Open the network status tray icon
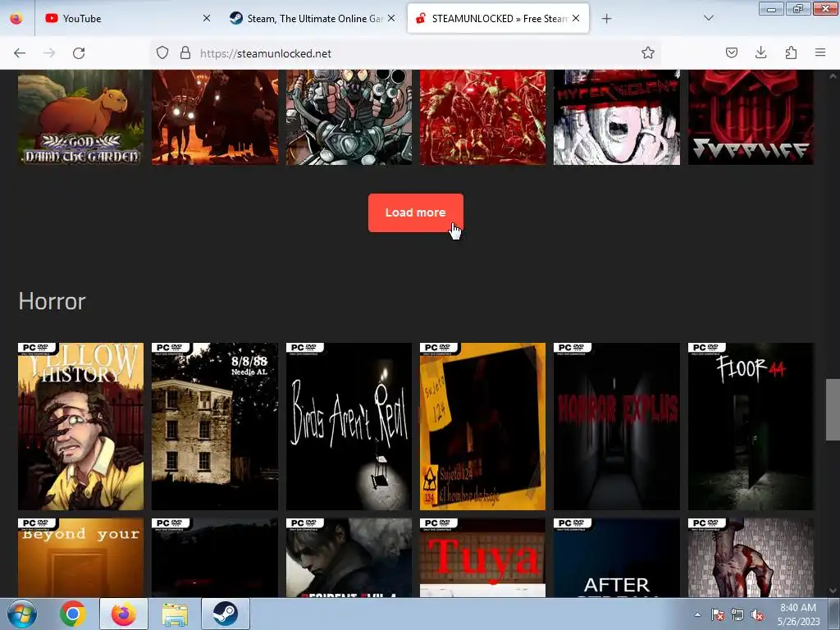 [737, 614]
